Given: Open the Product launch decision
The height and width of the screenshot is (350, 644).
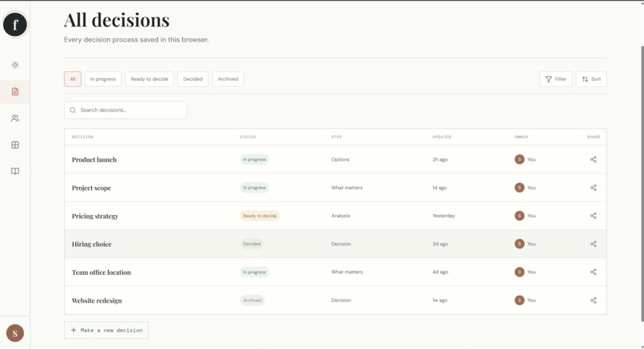Looking at the screenshot, I should pos(94,159).
